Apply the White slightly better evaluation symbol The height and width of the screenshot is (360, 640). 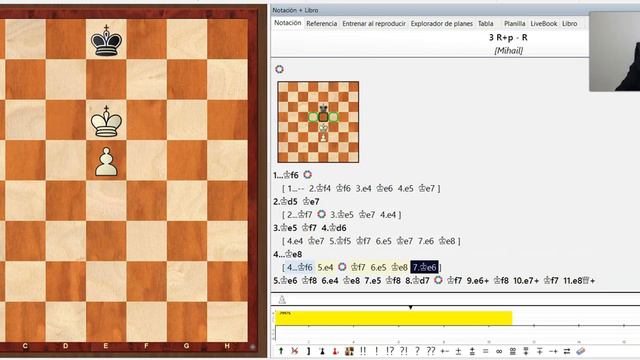pyautogui.click(x=472, y=351)
